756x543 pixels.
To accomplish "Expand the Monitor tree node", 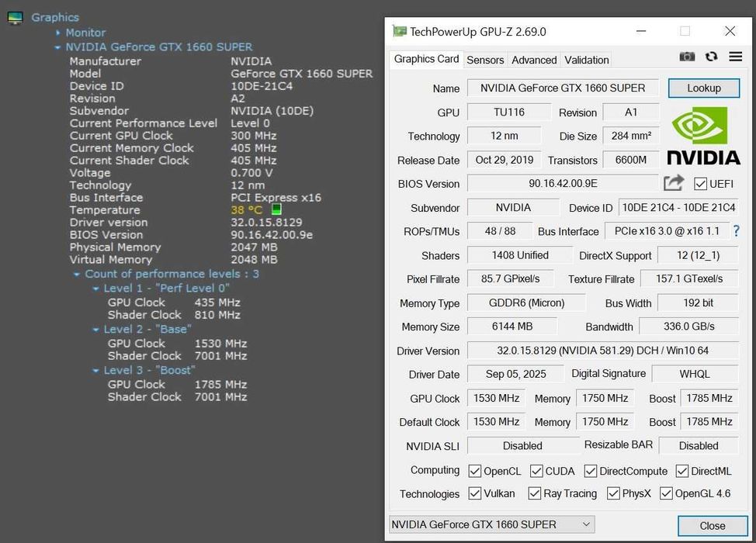I will 58,33.
